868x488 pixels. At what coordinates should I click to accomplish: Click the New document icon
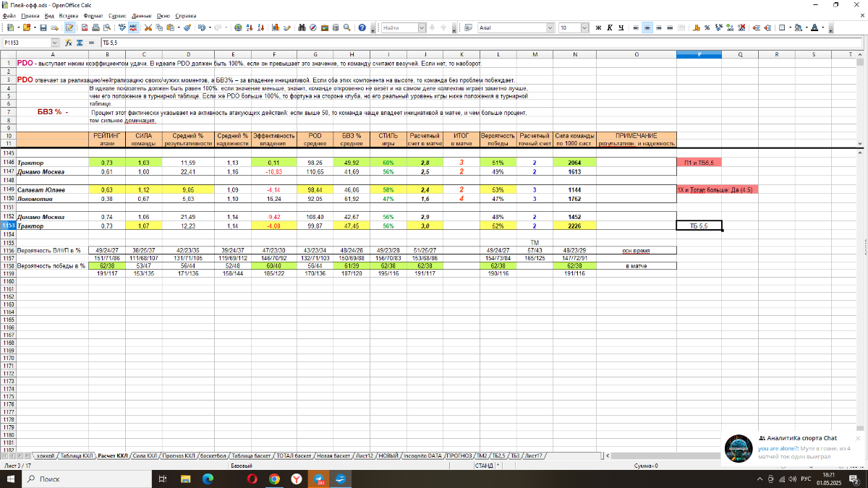[x=10, y=27]
